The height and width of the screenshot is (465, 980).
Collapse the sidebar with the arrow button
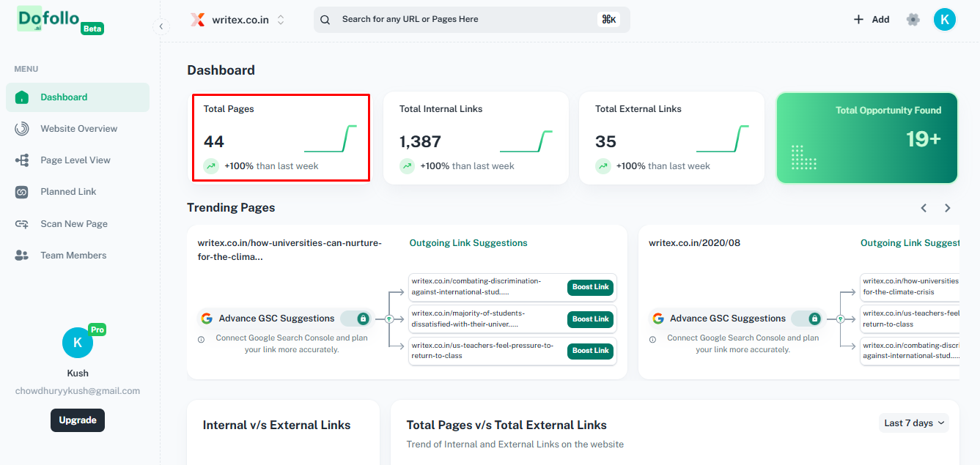click(x=162, y=26)
